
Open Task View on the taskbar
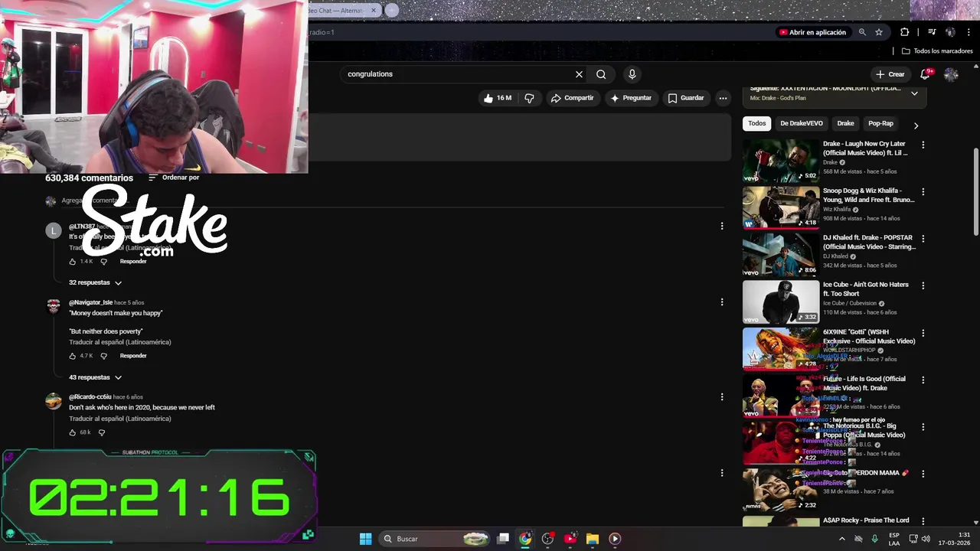coord(503,539)
